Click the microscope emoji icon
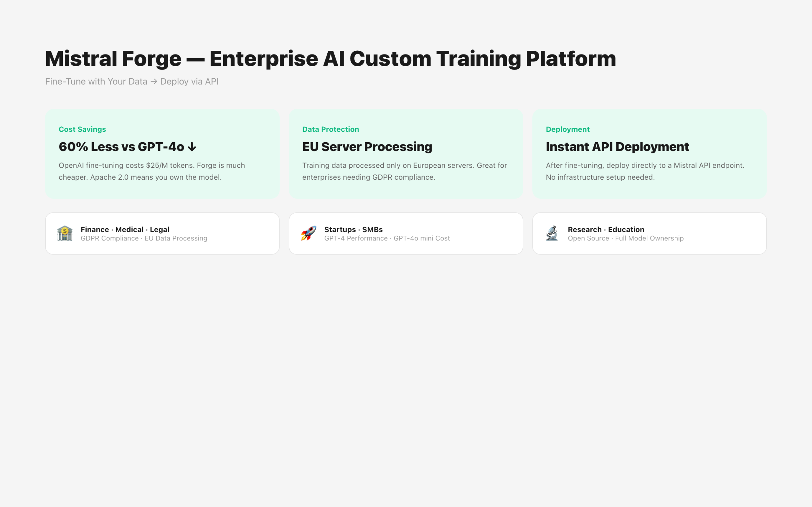Image resolution: width=812 pixels, height=507 pixels. [552, 234]
